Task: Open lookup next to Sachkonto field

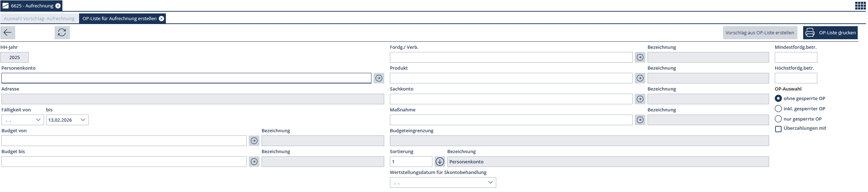Action: [x=640, y=99]
